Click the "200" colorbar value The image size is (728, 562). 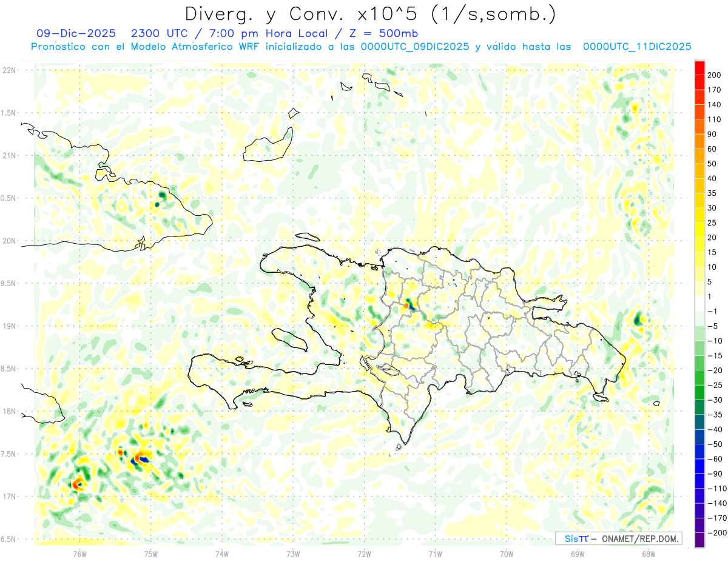[x=715, y=75]
